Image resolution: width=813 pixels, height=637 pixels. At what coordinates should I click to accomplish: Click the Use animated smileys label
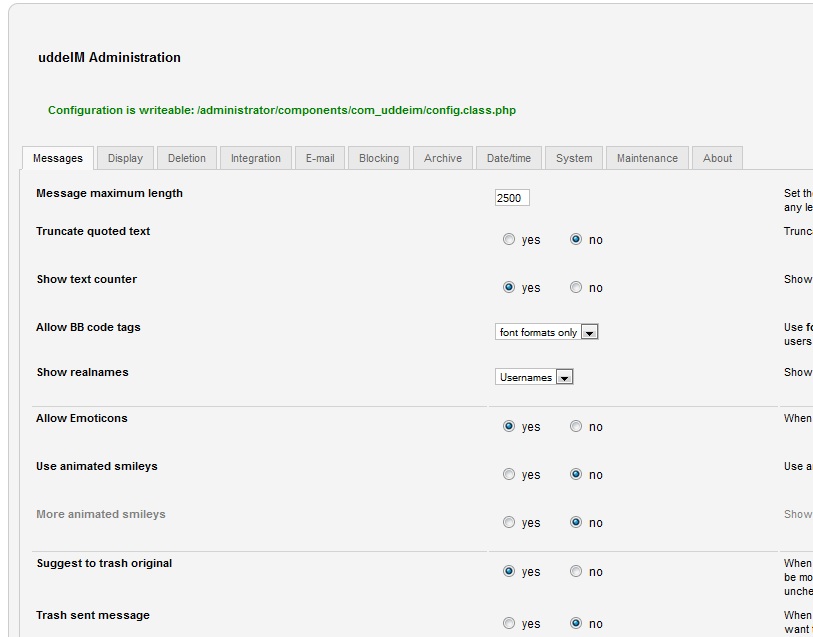coord(96,466)
